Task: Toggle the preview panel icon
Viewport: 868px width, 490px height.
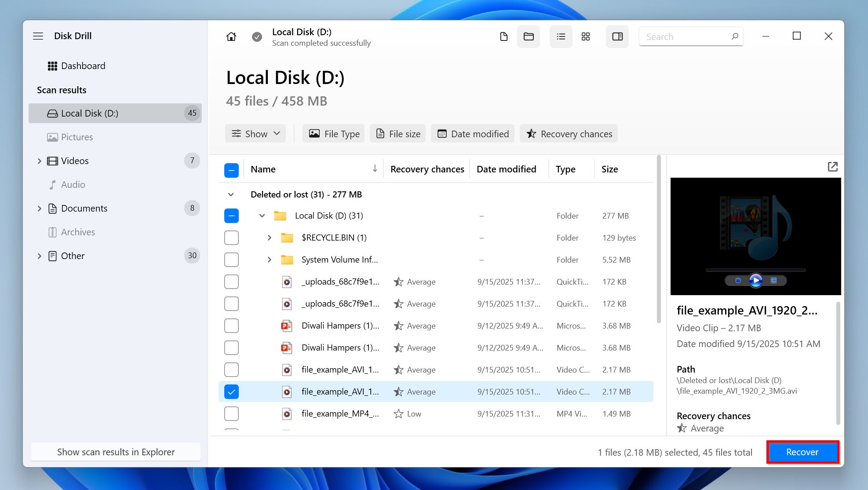Action: (617, 37)
